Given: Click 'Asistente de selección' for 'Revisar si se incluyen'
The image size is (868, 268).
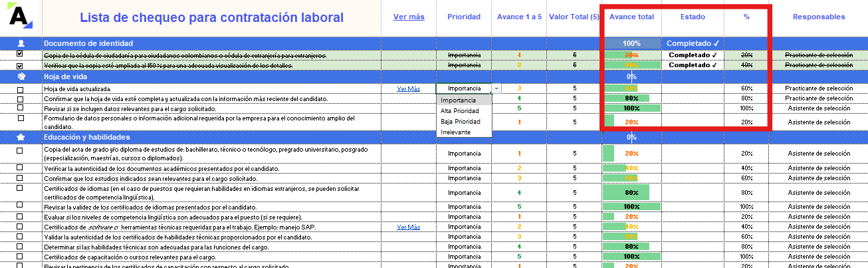Looking at the screenshot, I should (x=819, y=108).
